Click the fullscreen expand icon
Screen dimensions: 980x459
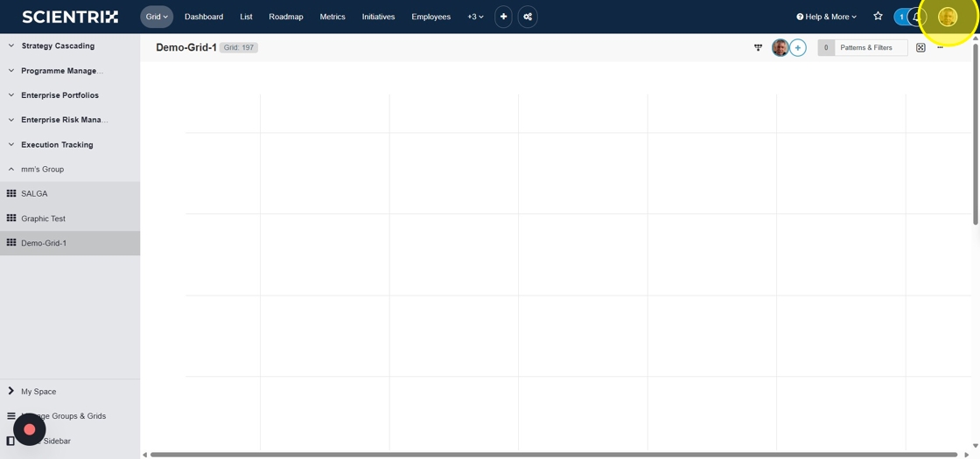pos(920,48)
